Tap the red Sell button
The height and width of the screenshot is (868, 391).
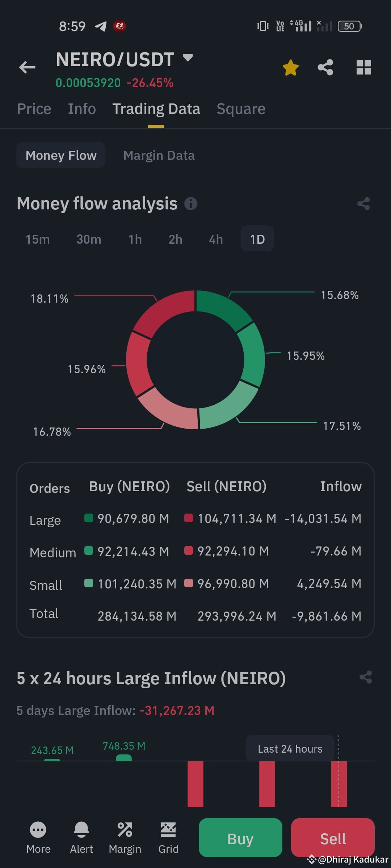[x=333, y=838]
